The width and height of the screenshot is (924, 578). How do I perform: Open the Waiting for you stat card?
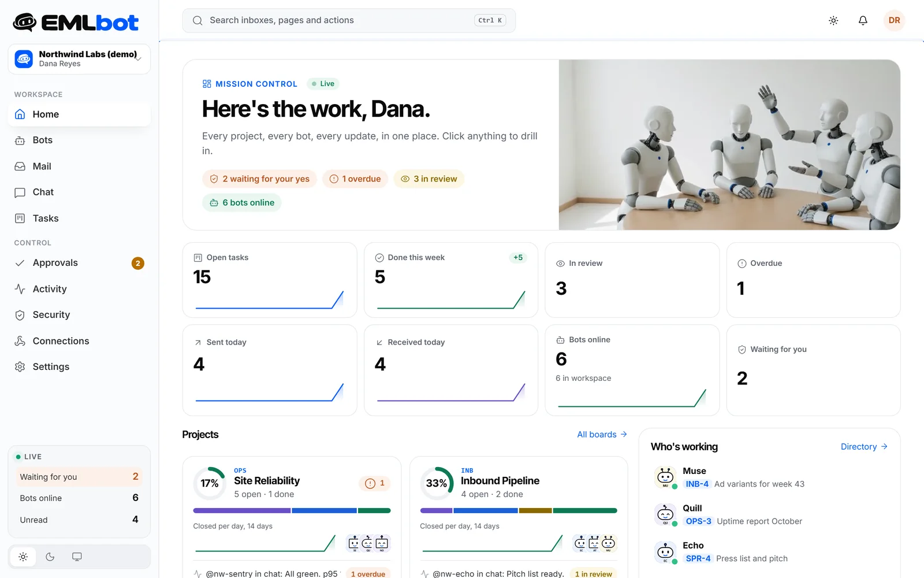pos(813,370)
